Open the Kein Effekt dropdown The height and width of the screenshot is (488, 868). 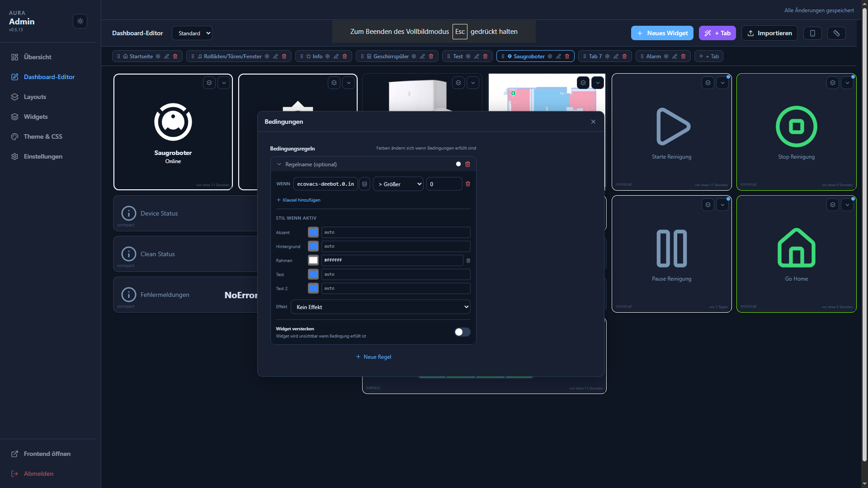[x=380, y=307]
